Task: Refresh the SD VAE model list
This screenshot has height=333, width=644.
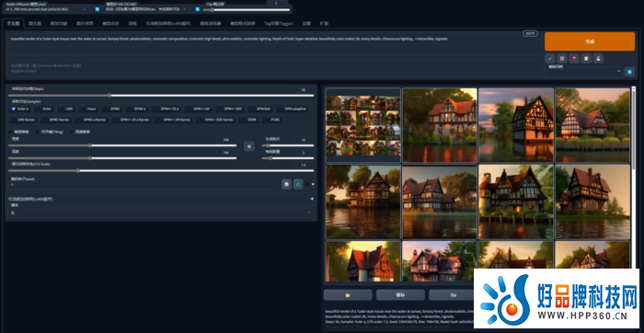Action: tap(198, 9)
